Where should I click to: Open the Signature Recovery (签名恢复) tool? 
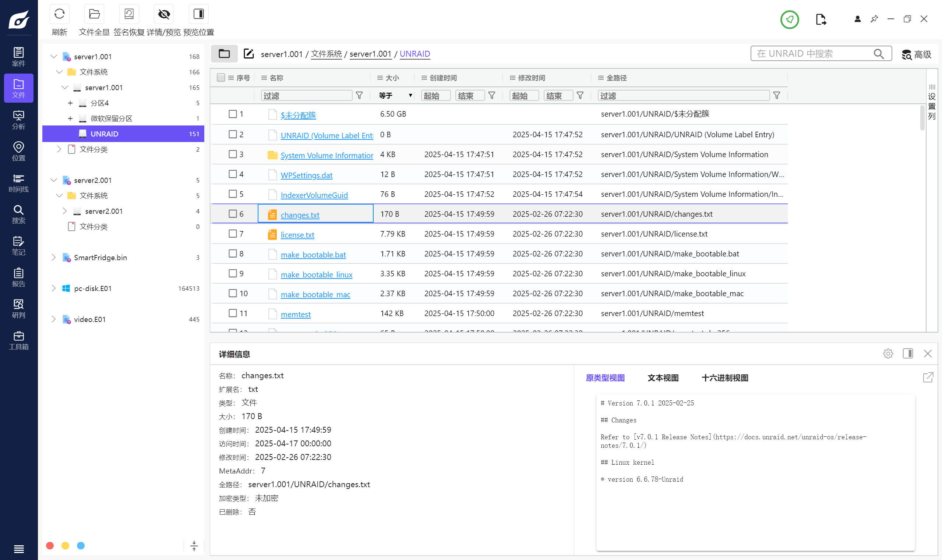point(129,14)
